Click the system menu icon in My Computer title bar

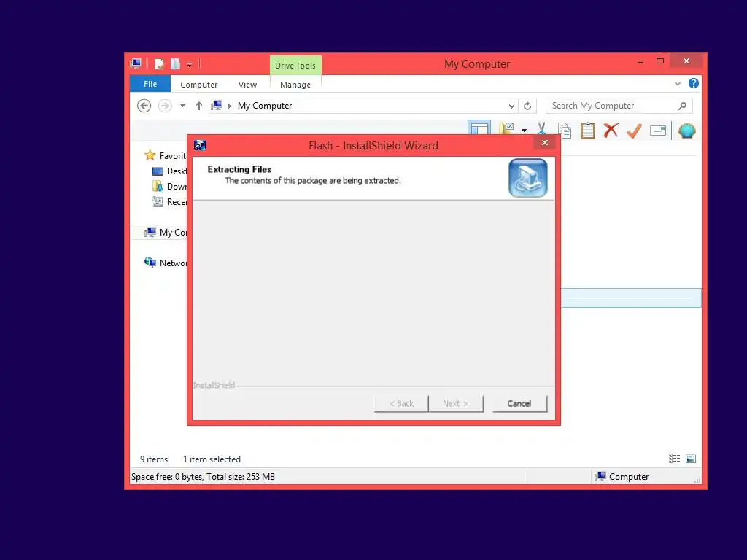click(136, 63)
